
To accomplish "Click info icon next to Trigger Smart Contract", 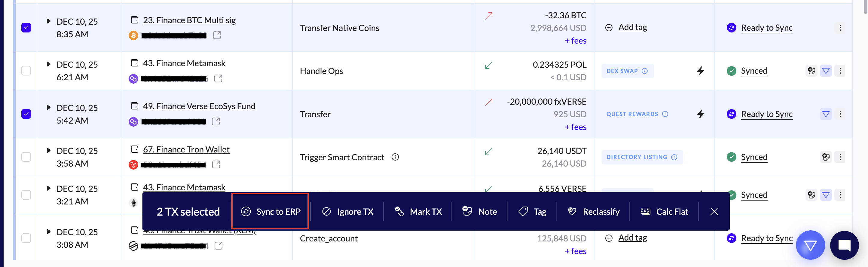I will tap(395, 157).
